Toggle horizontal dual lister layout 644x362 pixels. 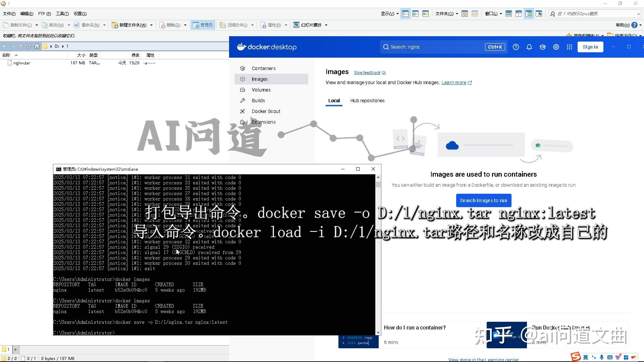click(509, 14)
